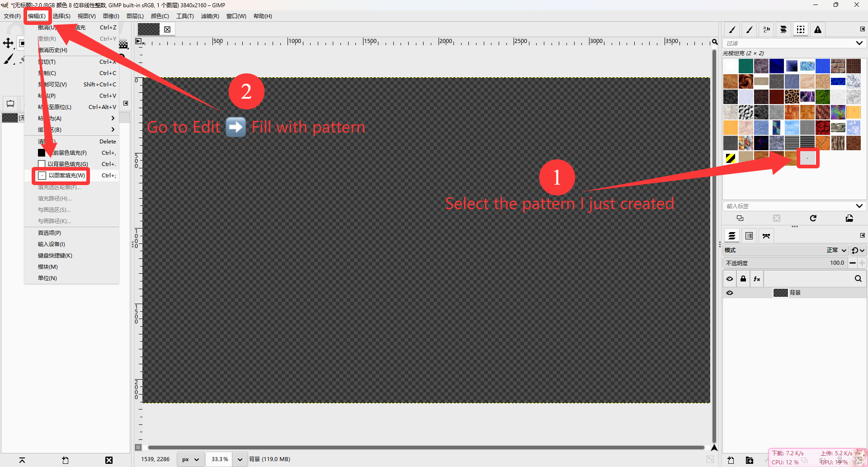Switch to the Paths tab icon
Viewport: 868px width, 467px height.
click(766, 236)
